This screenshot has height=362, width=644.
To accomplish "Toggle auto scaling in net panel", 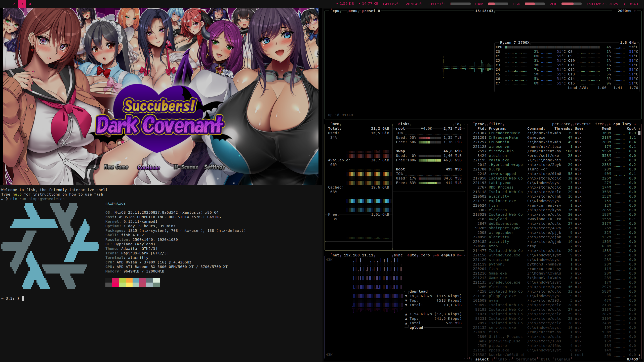I will pyautogui.click(x=412, y=255).
